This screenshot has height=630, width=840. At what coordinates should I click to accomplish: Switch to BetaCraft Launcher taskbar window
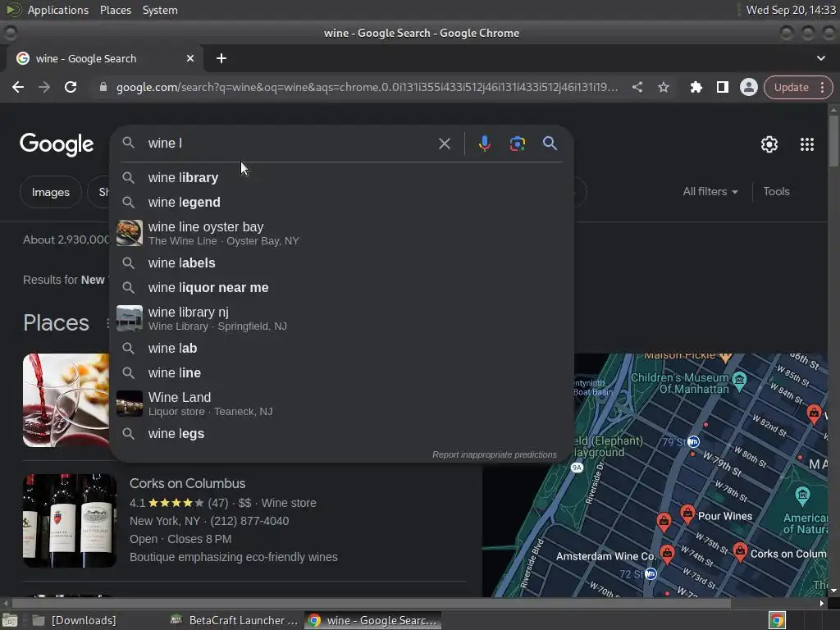coord(235,620)
